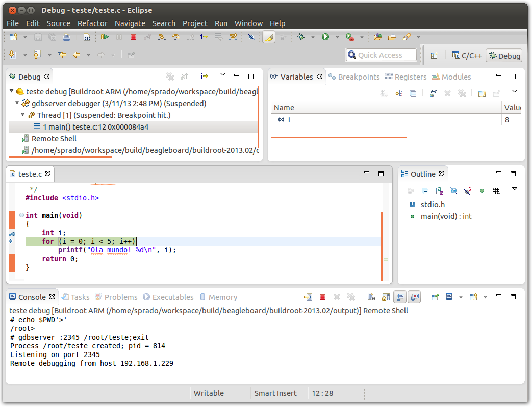This screenshot has height=407, width=532.
Task: Collapse the Thread [1] node
Action: coord(23,114)
